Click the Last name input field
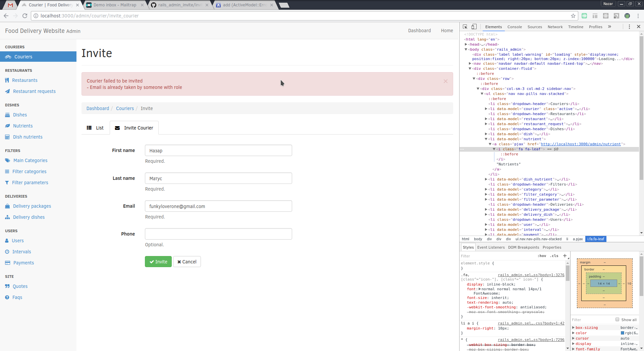The width and height of the screenshot is (644, 351). coord(218,178)
